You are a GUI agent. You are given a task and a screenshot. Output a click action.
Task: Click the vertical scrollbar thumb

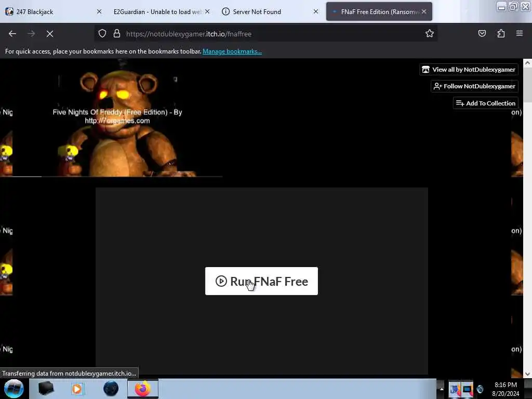(x=528, y=85)
